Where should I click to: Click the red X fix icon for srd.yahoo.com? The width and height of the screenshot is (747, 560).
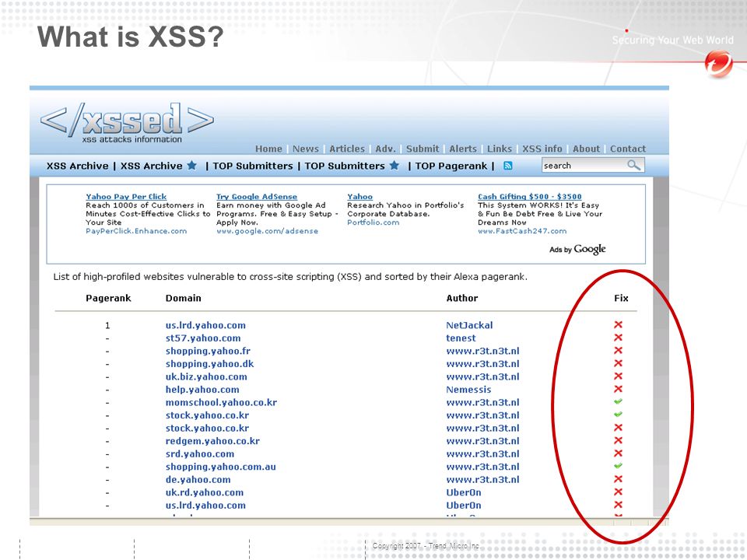click(618, 453)
